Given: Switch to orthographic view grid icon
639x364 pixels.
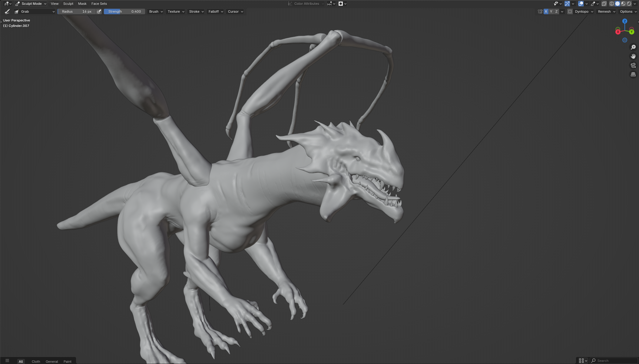Looking at the screenshot, I should 633,74.
